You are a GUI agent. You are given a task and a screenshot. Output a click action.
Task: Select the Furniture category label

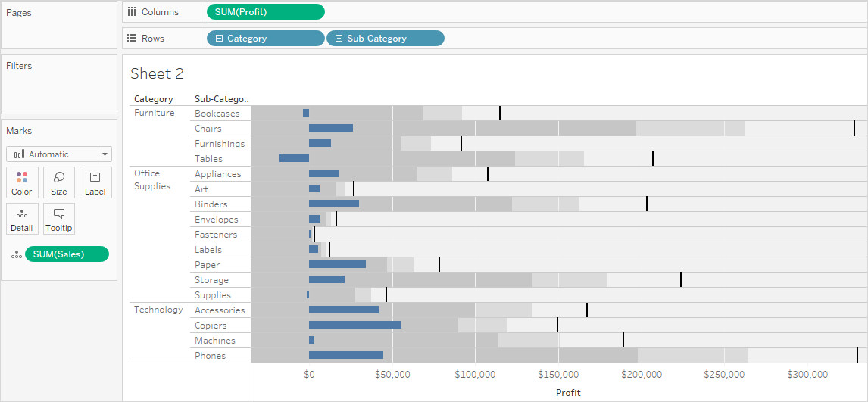pyautogui.click(x=155, y=113)
